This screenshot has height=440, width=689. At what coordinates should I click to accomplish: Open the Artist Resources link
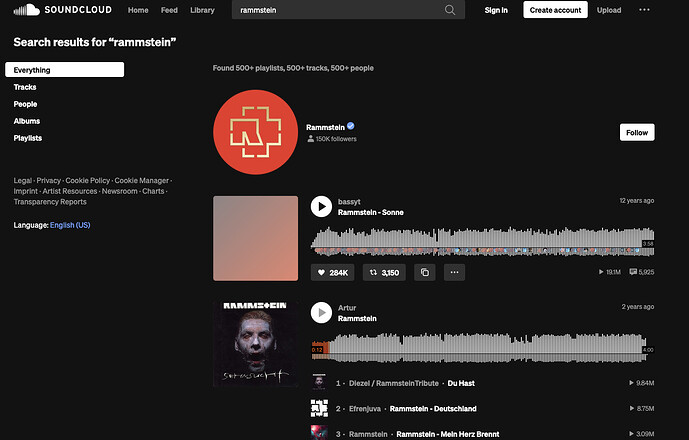pyautogui.click(x=70, y=191)
